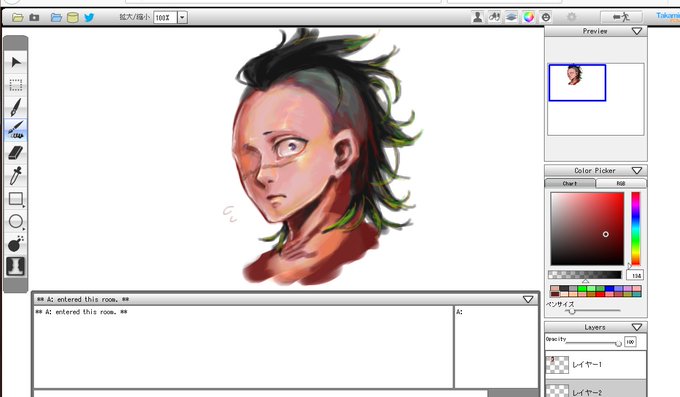This screenshot has width=680, height=397.
Task: Select the rectangle shape tool
Action: (x=16, y=199)
